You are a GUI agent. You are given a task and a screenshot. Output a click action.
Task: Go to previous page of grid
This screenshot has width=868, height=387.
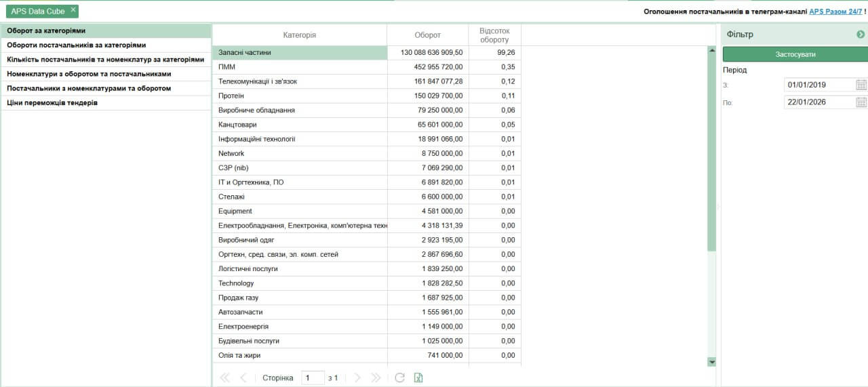point(243,378)
